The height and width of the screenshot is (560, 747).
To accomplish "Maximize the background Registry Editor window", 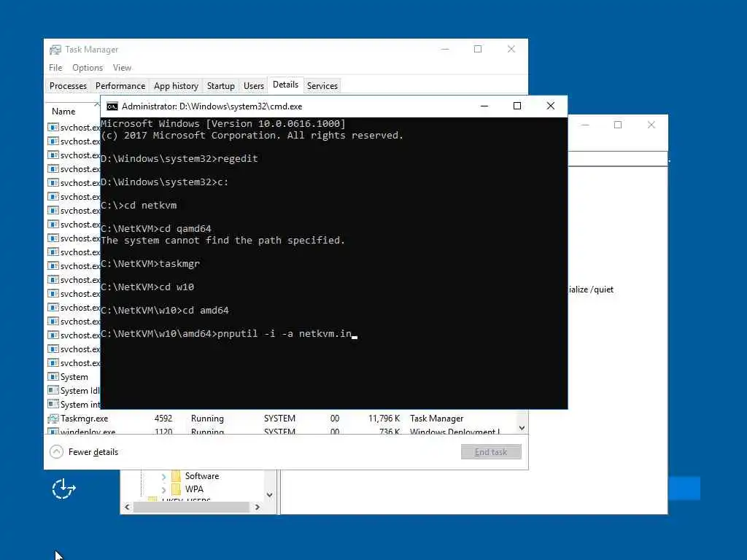I will tap(618, 125).
